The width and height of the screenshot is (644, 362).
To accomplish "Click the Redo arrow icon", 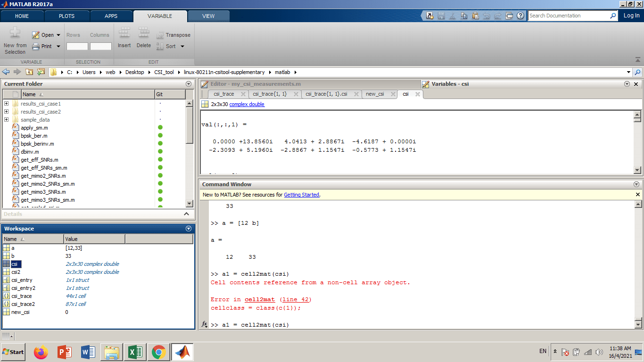I will [498, 16].
